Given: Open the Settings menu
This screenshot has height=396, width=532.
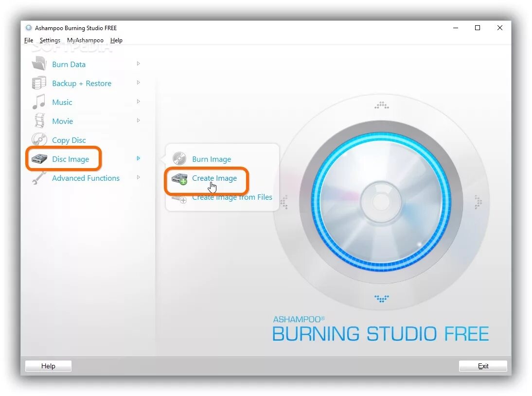Looking at the screenshot, I should [x=50, y=40].
